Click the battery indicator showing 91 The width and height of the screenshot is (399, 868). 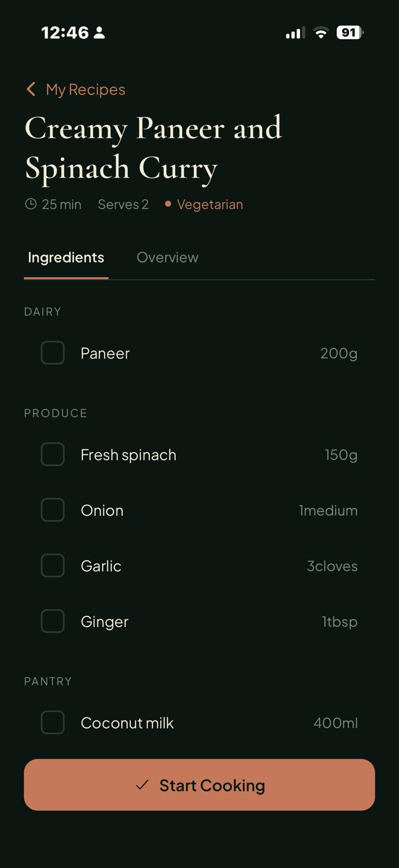click(x=349, y=33)
